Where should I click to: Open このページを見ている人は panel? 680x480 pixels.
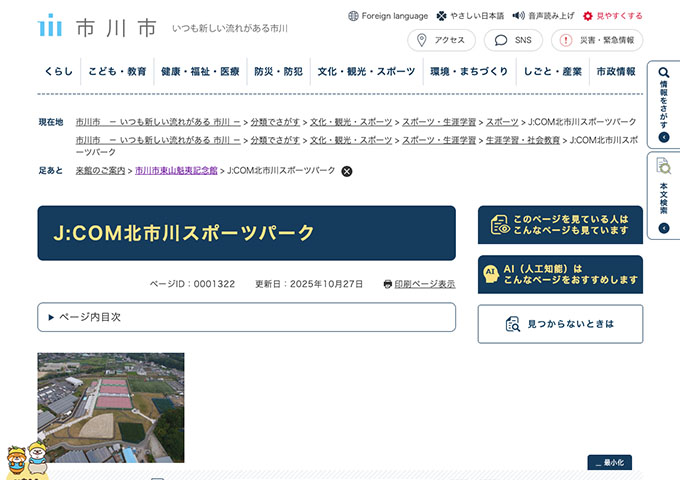560,225
